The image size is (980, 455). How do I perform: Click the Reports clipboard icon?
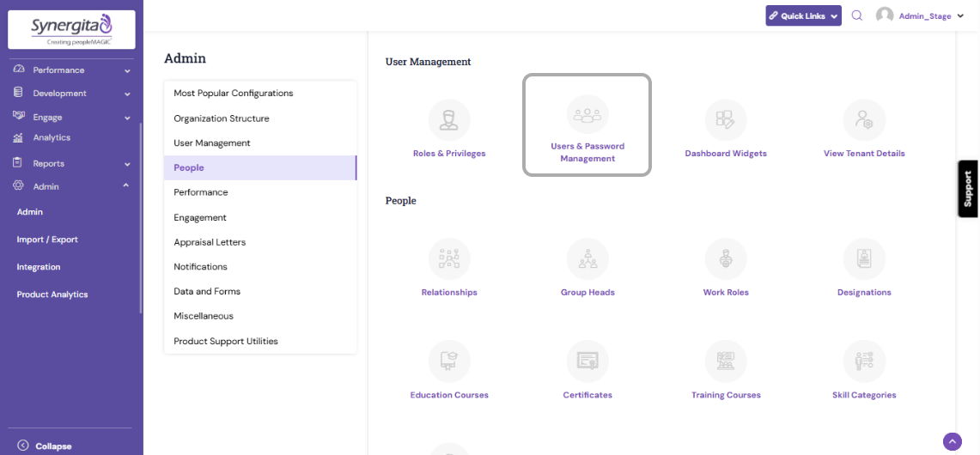coord(18,162)
